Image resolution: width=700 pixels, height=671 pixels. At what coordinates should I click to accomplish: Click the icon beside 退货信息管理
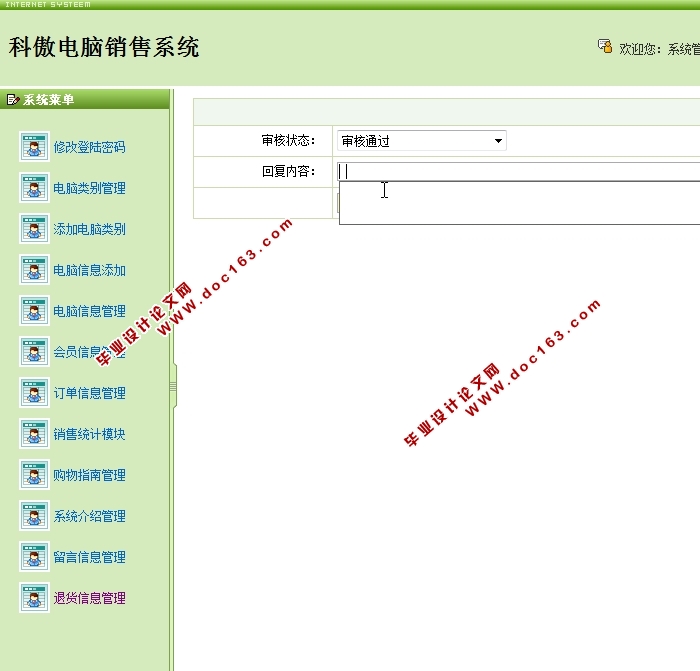coord(34,598)
